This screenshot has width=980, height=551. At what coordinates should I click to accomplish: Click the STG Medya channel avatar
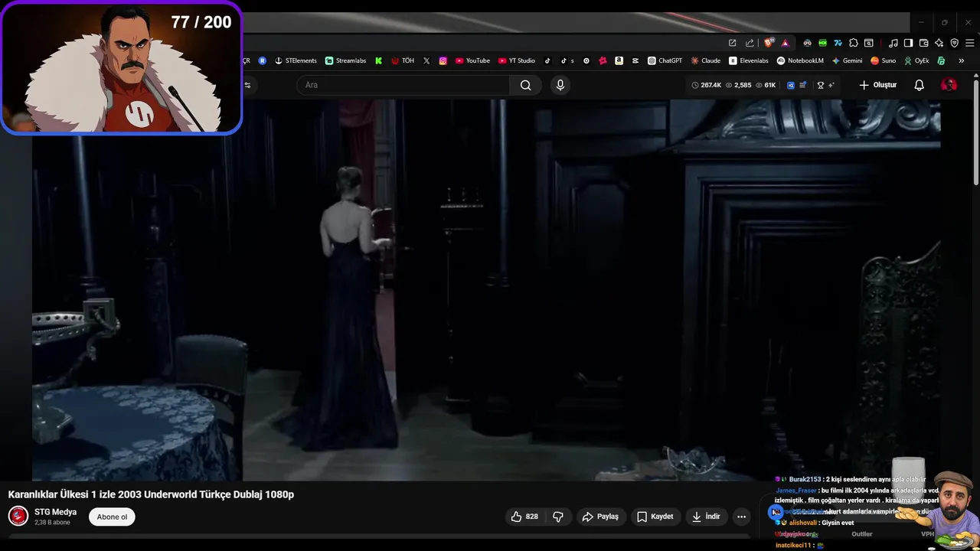click(18, 517)
